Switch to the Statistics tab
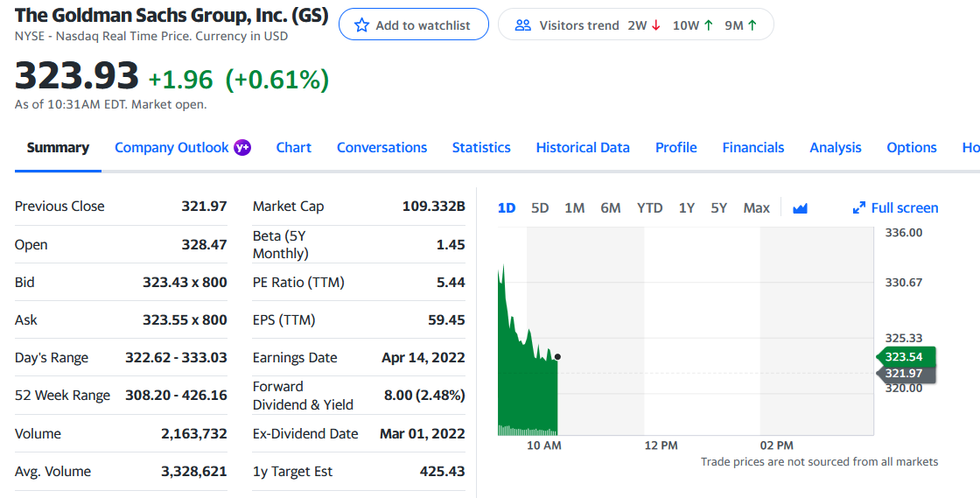The image size is (980, 498). [x=481, y=147]
